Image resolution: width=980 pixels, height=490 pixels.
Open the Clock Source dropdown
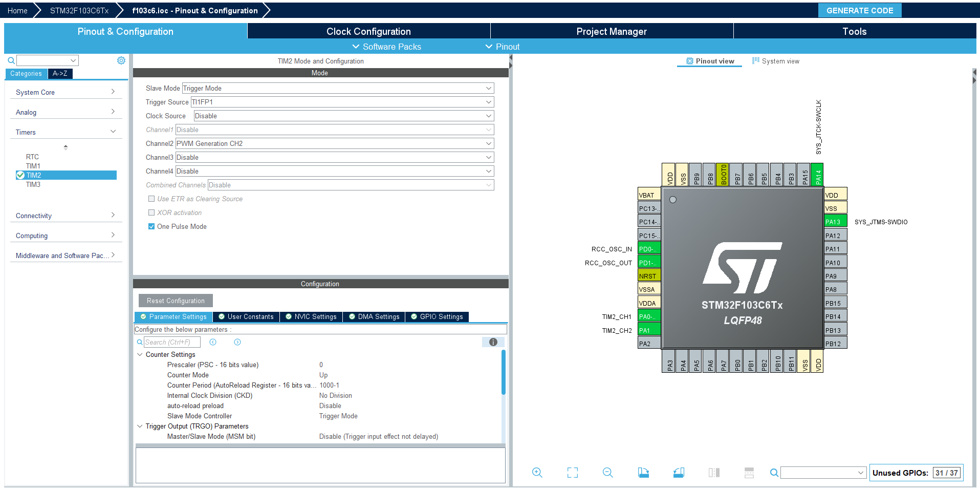(x=343, y=116)
